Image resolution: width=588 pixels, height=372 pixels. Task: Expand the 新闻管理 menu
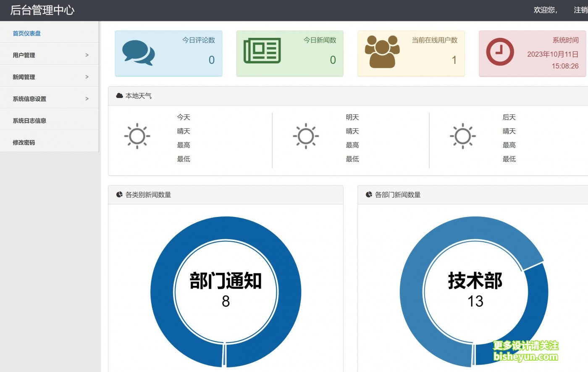pyautogui.click(x=24, y=77)
